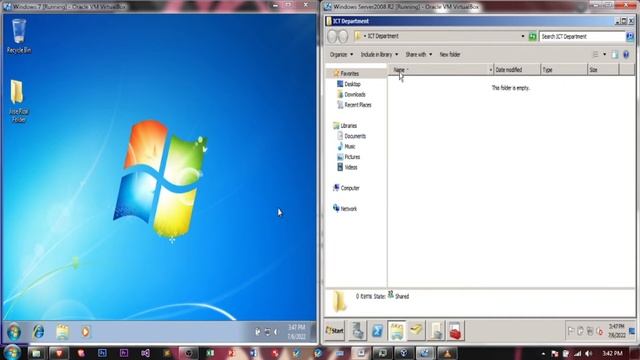Open Recycle Bin on Windows 7 desktop

pos(19,36)
